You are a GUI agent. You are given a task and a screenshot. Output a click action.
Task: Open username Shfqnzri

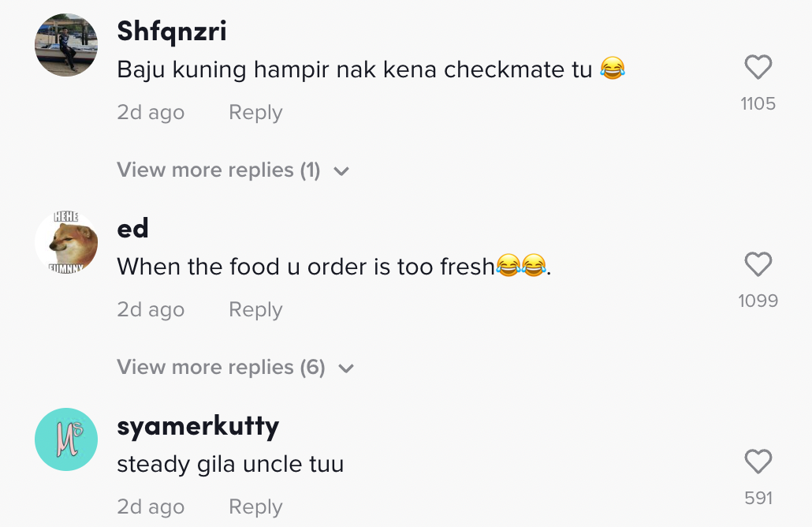coord(171,32)
